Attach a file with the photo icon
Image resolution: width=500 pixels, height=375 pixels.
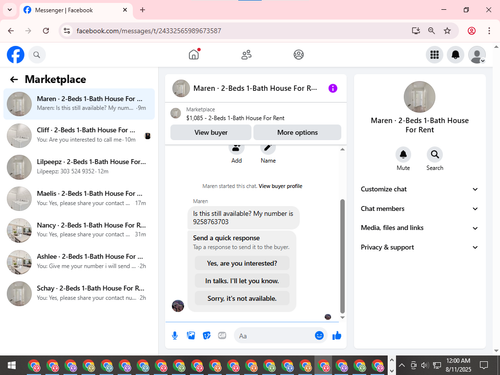[191, 336]
